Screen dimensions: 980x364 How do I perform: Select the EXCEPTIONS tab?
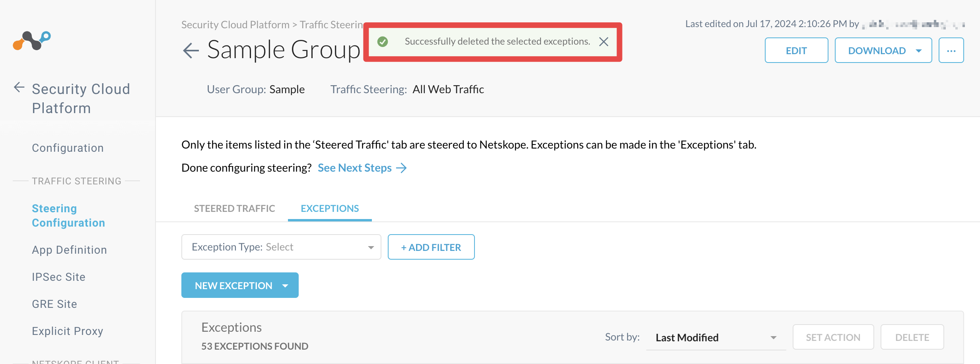click(x=330, y=208)
